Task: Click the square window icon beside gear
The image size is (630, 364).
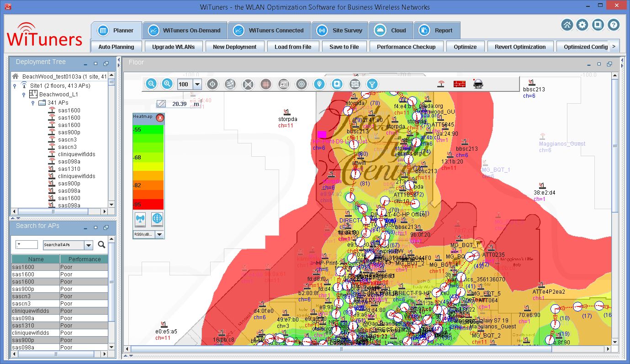Action: (x=598, y=25)
